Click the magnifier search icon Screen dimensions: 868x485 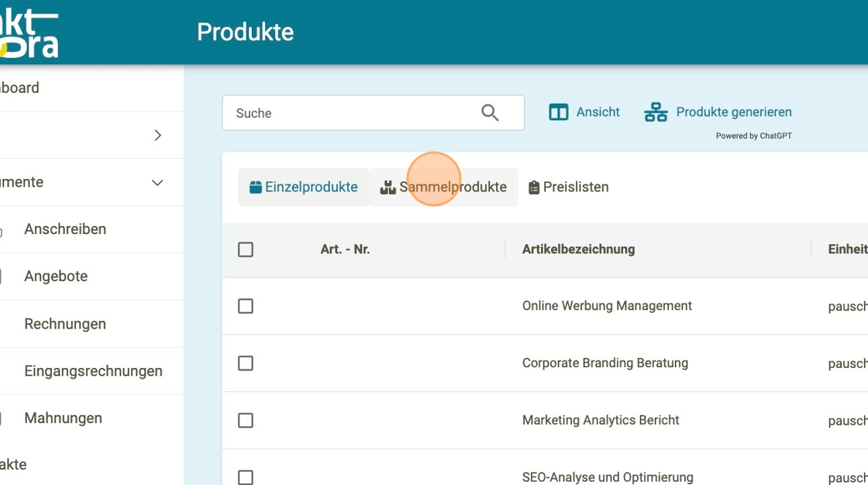coord(490,113)
